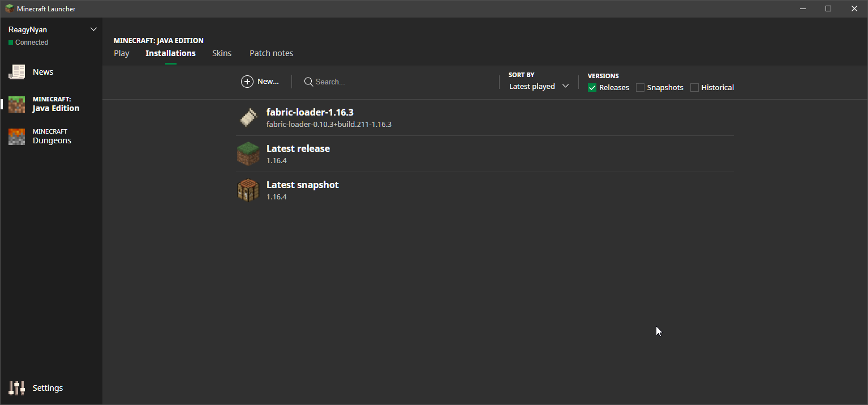Click the ReagyNyan account name

pos(28,29)
